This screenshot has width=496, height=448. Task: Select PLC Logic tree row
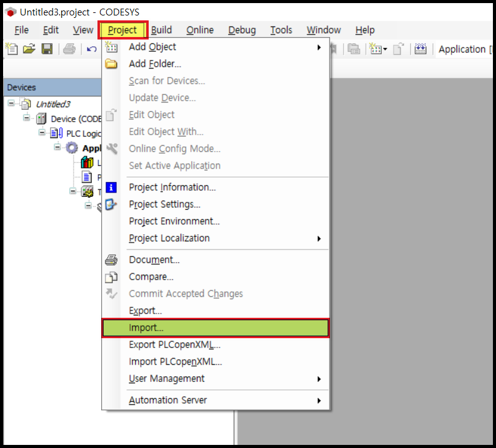pyautogui.click(x=83, y=133)
